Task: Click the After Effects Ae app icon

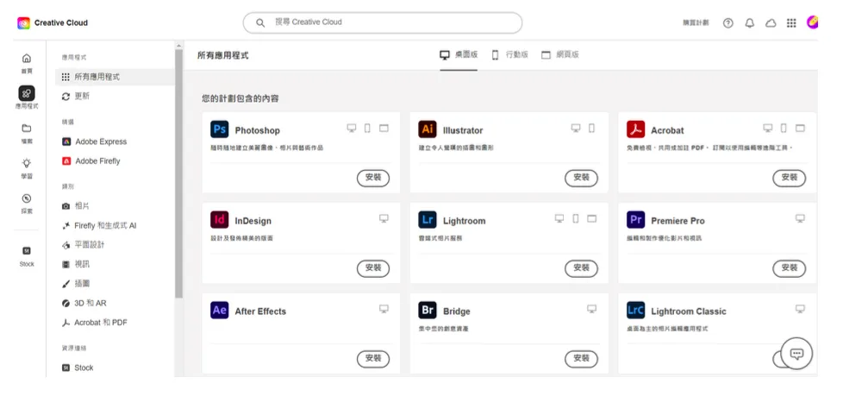Action: click(x=219, y=310)
